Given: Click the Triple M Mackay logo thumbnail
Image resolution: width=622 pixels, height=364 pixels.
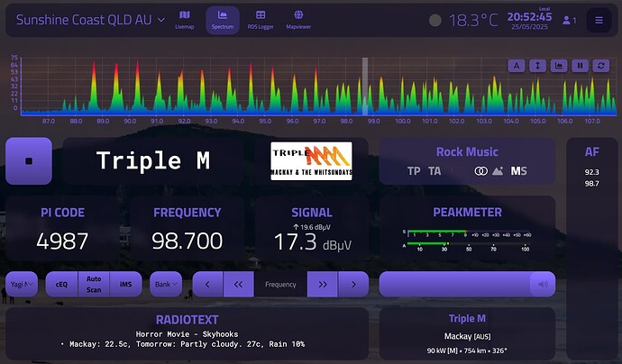Looking at the screenshot, I should click(311, 161).
